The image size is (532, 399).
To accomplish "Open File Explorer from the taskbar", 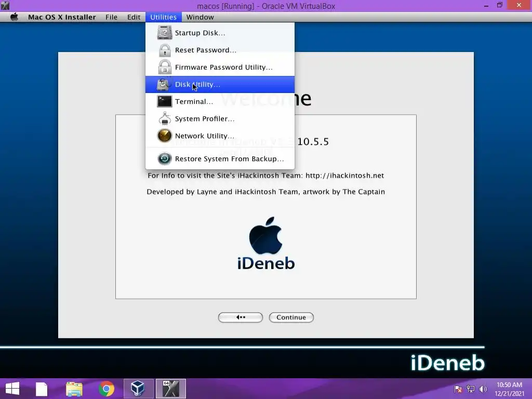I will point(74,389).
